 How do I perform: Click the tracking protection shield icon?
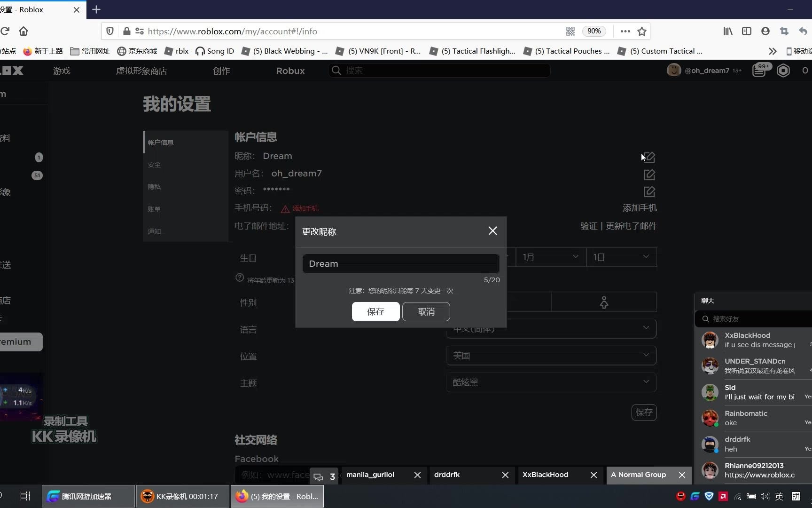[x=109, y=31]
